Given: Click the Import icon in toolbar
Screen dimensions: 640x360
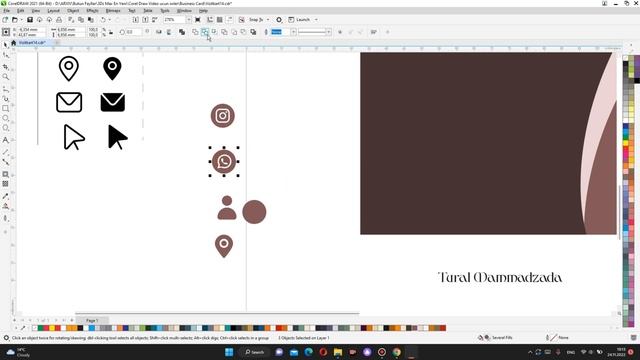Looking at the screenshot, I should pyautogui.click(x=136, y=20).
